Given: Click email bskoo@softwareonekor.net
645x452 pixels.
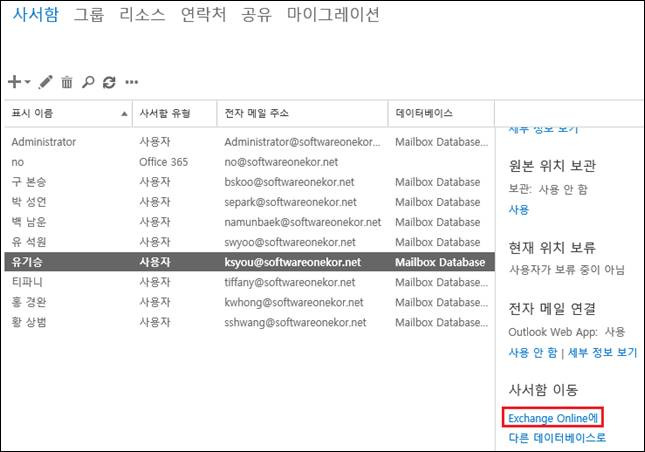Looking at the screenshot, I should (289, 182).
